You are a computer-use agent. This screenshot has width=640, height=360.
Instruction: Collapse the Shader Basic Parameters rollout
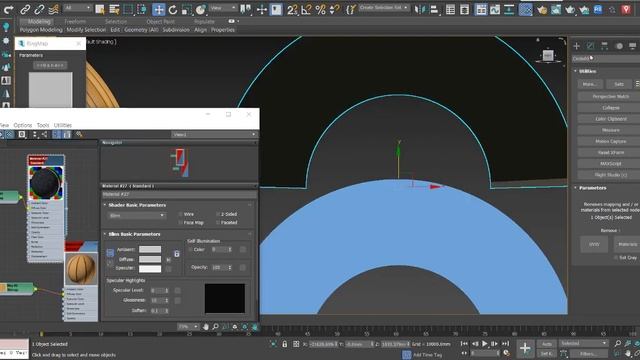tap(104, 205)
